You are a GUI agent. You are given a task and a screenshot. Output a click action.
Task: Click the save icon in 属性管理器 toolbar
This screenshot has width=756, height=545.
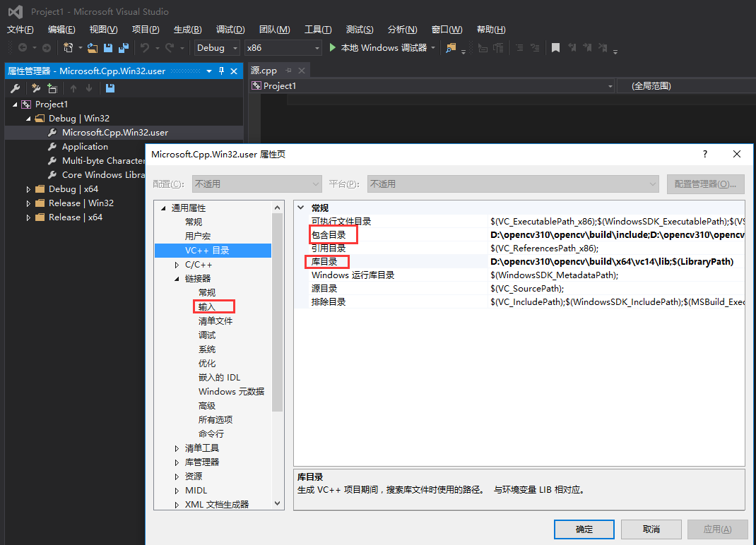coord(110,88)
